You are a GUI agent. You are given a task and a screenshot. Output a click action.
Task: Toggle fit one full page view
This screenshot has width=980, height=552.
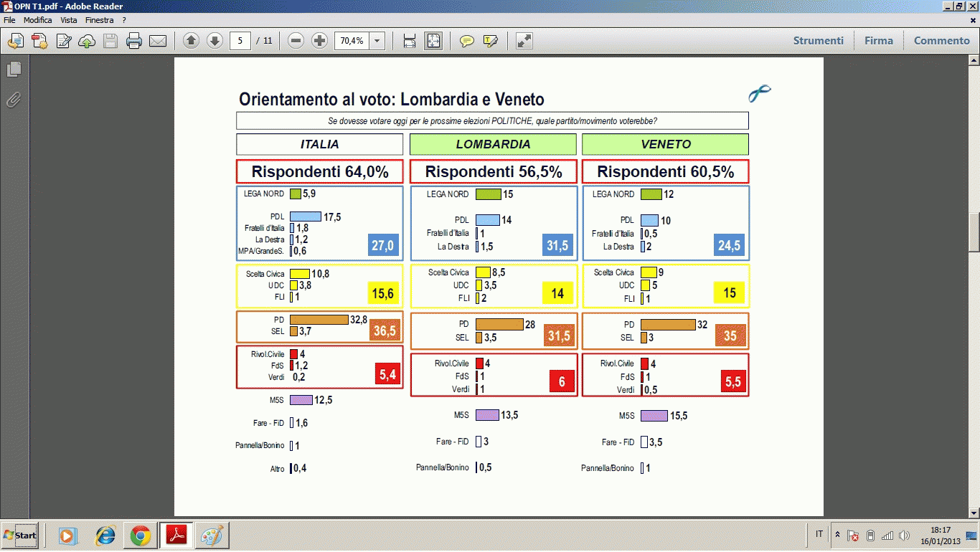pos(433,41)
